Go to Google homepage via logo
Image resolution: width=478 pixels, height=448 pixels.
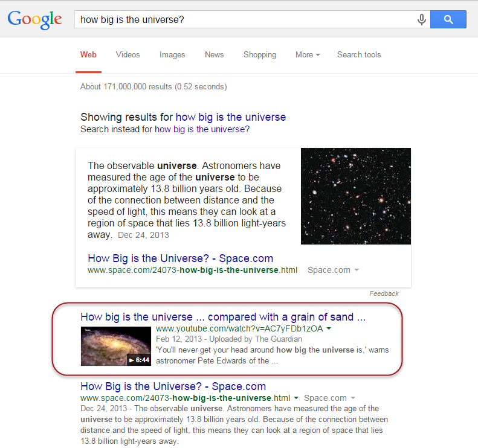35,19
